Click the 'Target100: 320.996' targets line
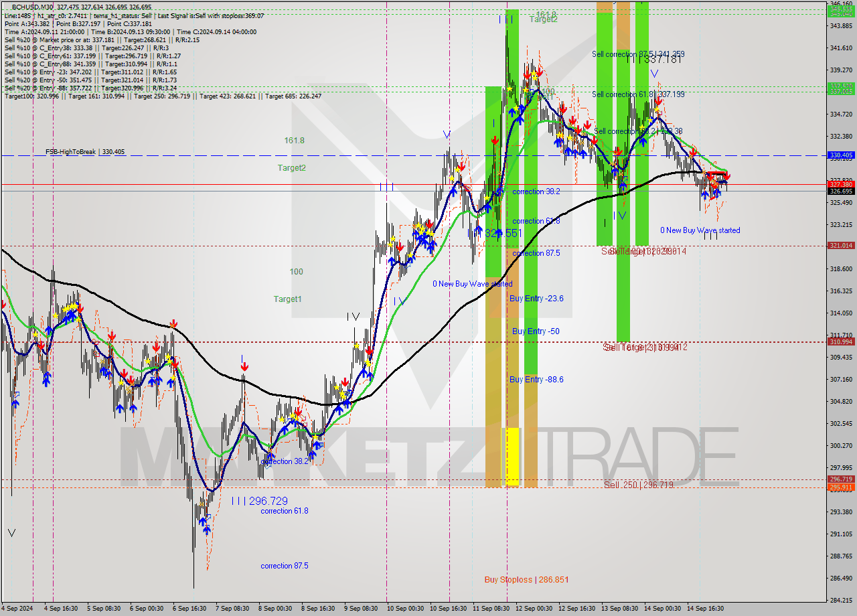The image size is (857, 616). (x=163, y=96)
